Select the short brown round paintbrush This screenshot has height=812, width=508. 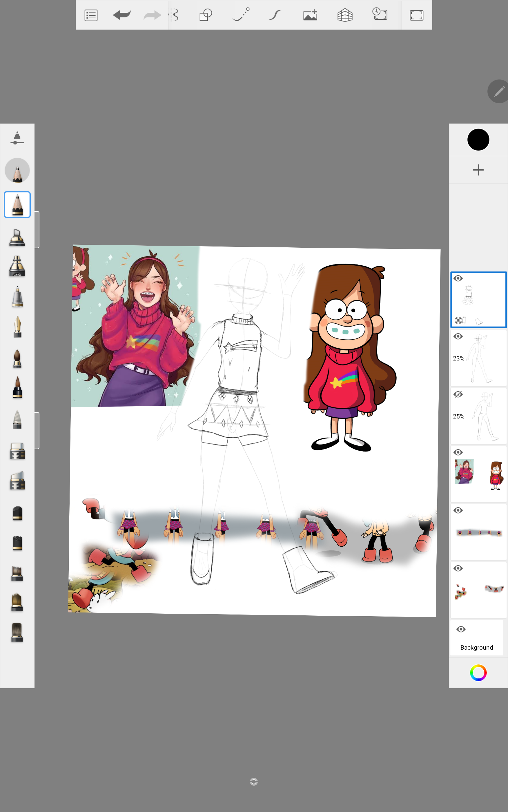[17, 358]
